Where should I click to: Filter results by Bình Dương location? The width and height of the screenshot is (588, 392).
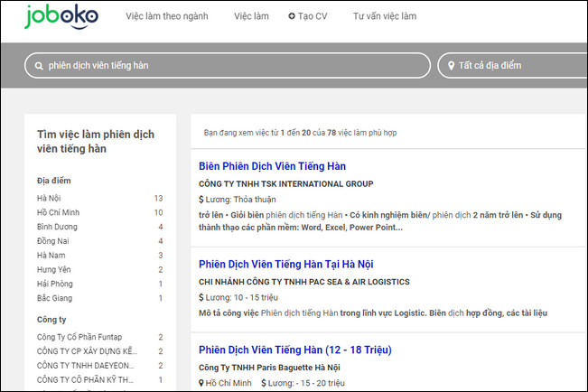57,227
